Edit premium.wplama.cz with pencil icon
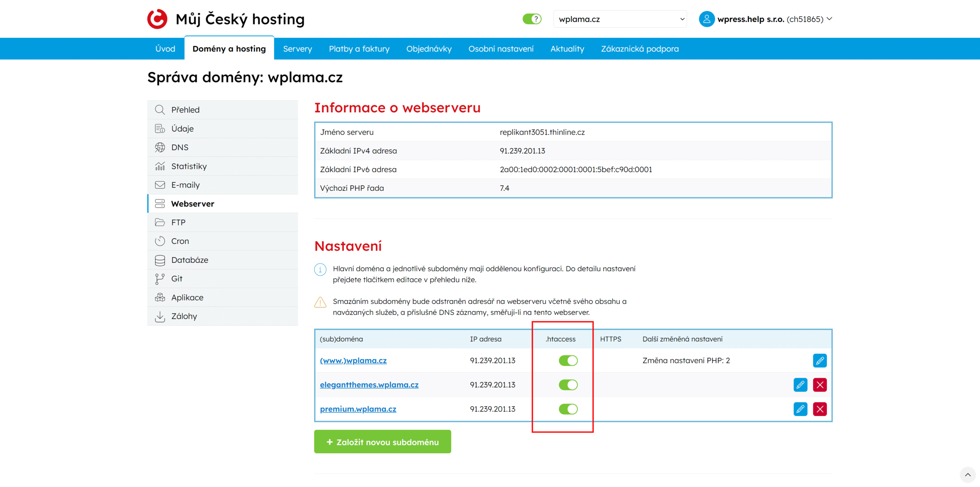The width and height of the screenshot is (980, 487). click(800, 409)
